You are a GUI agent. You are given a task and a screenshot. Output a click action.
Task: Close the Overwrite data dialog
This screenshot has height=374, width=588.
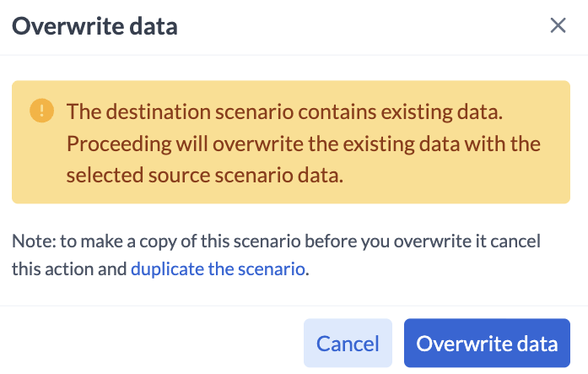click(558, 25)
